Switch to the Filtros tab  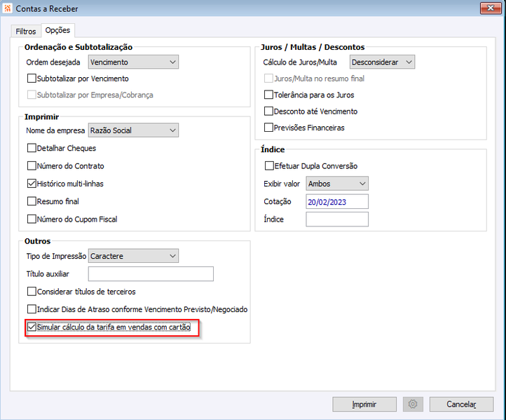point(26,32)
